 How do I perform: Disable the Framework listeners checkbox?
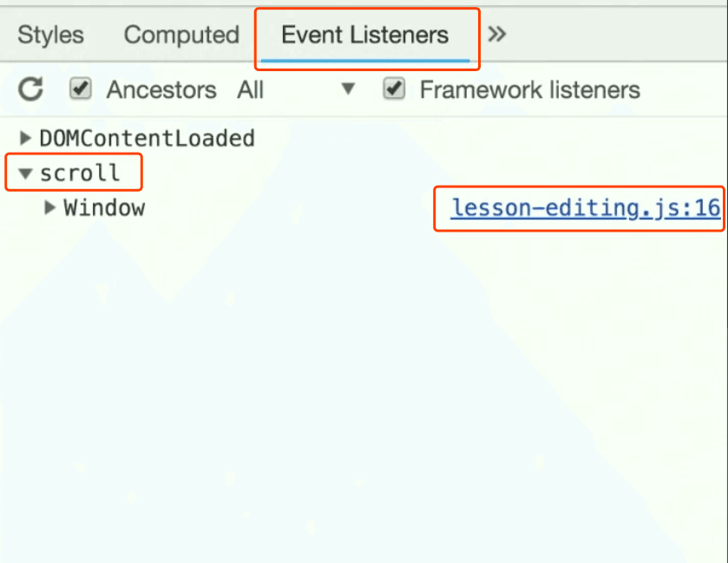394,88
